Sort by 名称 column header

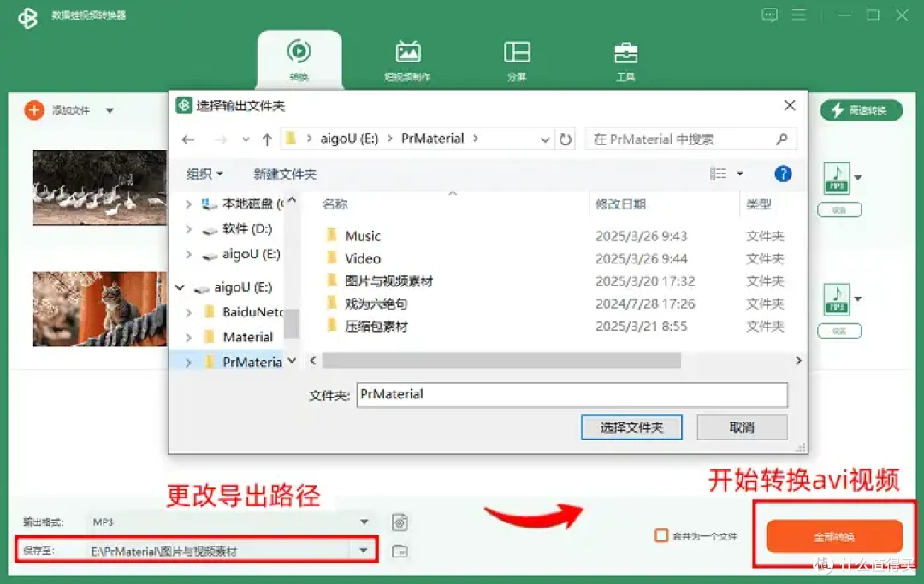click(335, 204)
